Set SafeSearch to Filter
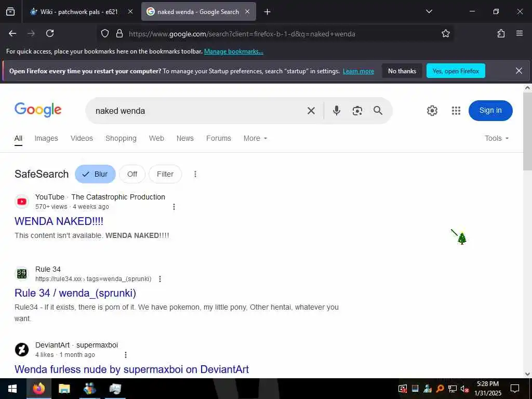The image size is (532, 399). pos(165,174)
